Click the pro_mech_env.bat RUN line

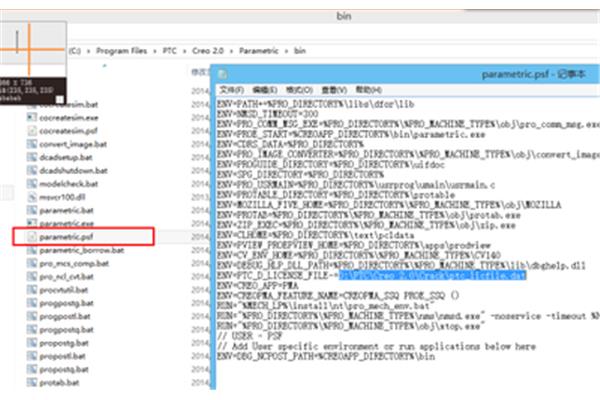326,306
